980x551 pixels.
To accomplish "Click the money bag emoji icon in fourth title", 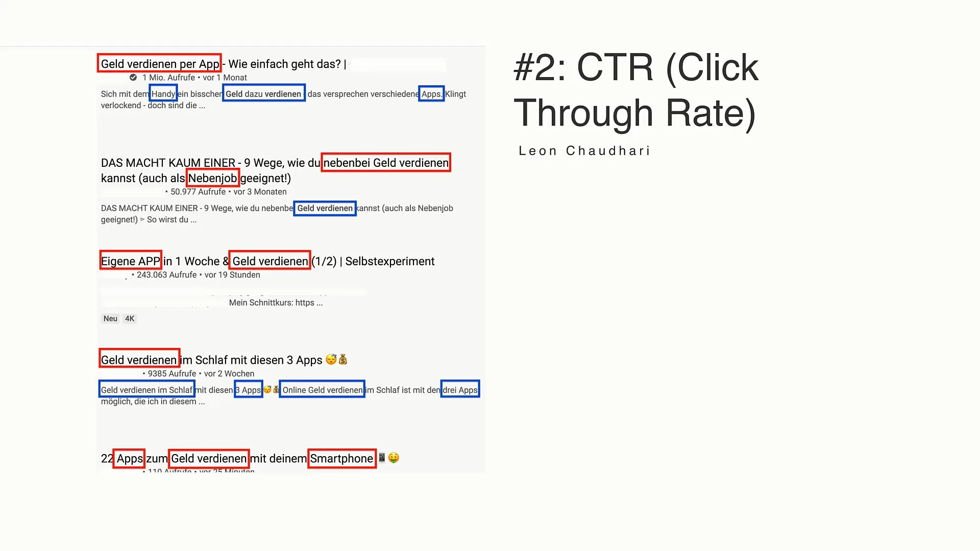I will (x=344, y=359).
